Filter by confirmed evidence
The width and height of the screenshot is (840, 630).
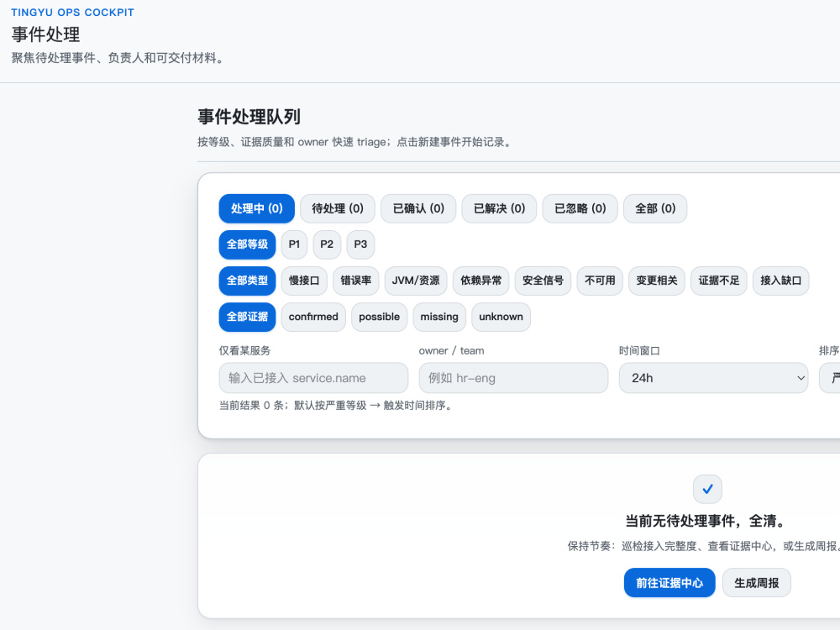[x=313, y=318]
